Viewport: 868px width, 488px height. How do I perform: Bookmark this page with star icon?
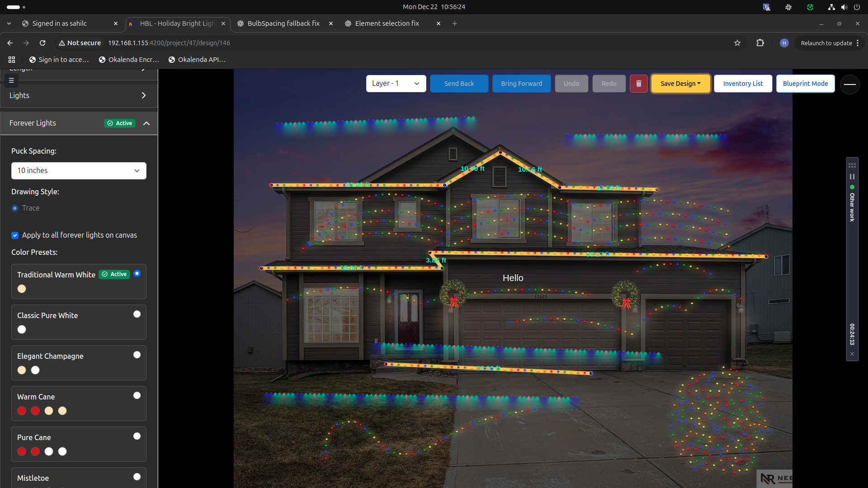(x=737, y=43)
